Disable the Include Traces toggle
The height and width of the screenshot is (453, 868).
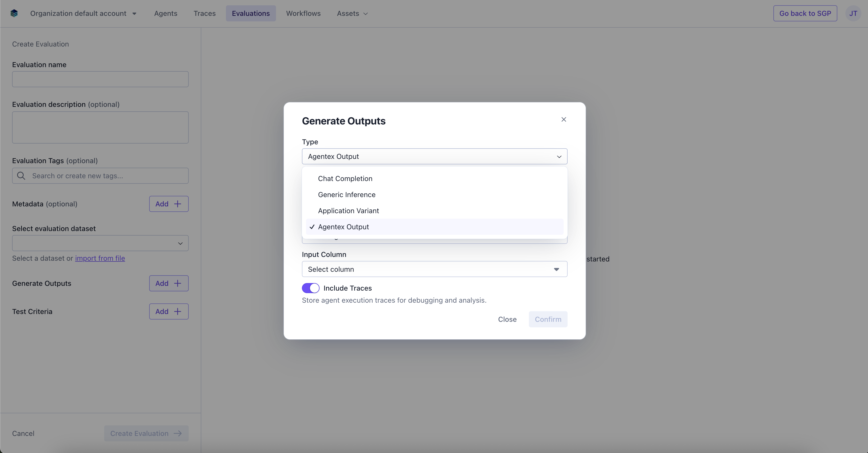pos(310,288)
